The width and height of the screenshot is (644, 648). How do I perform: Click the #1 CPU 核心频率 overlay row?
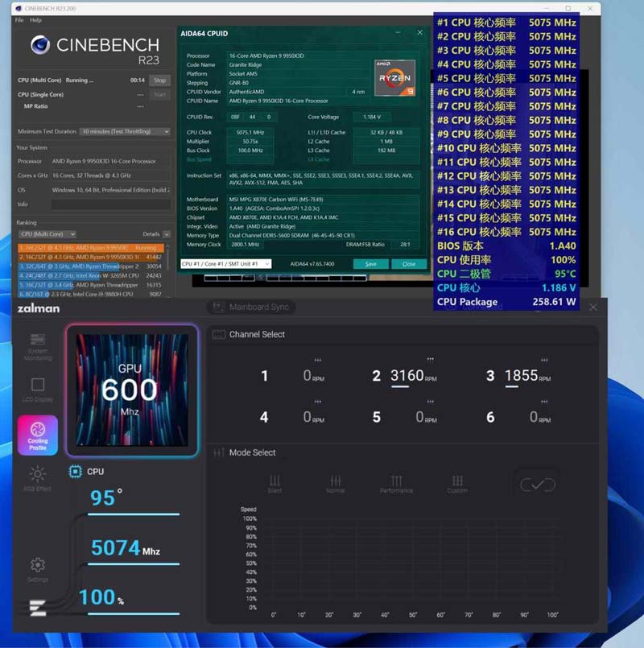506,23
